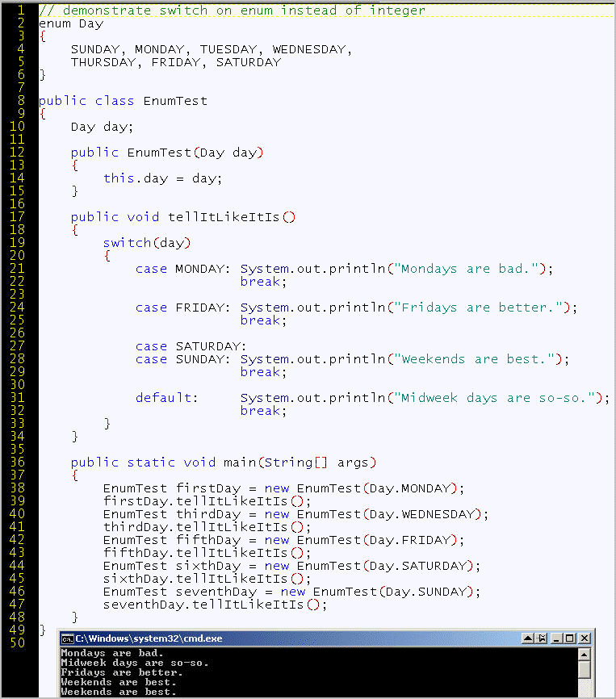Minimize the cmd.exe window
Viewport: 616px width, 699px height.
point(556,638)
